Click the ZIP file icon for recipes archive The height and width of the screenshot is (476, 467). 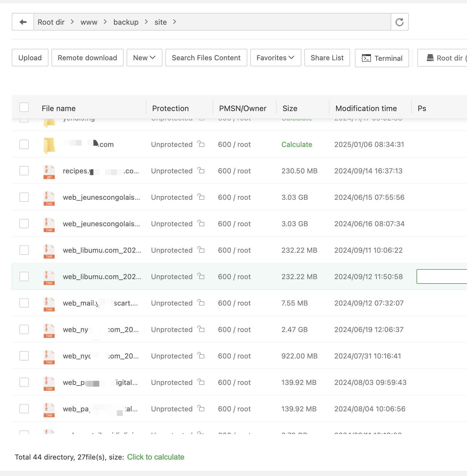pos(49,172)
